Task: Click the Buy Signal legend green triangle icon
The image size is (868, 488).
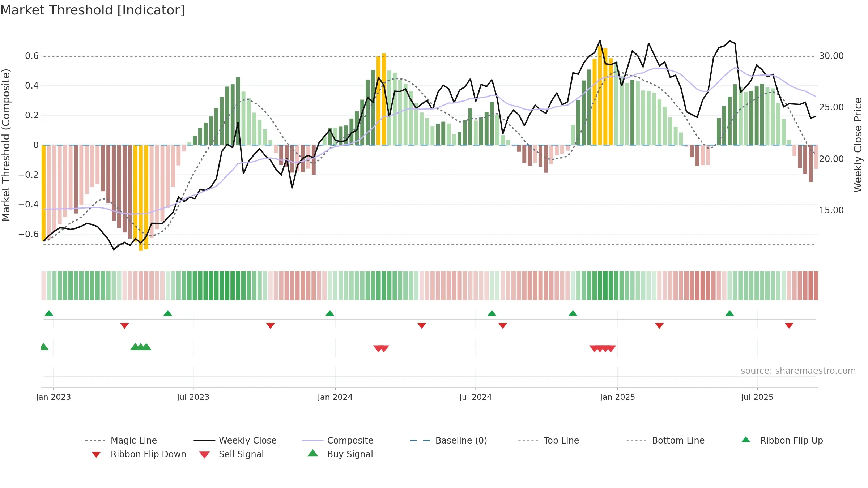Action: pyautogui.click(x=313, y=453)
